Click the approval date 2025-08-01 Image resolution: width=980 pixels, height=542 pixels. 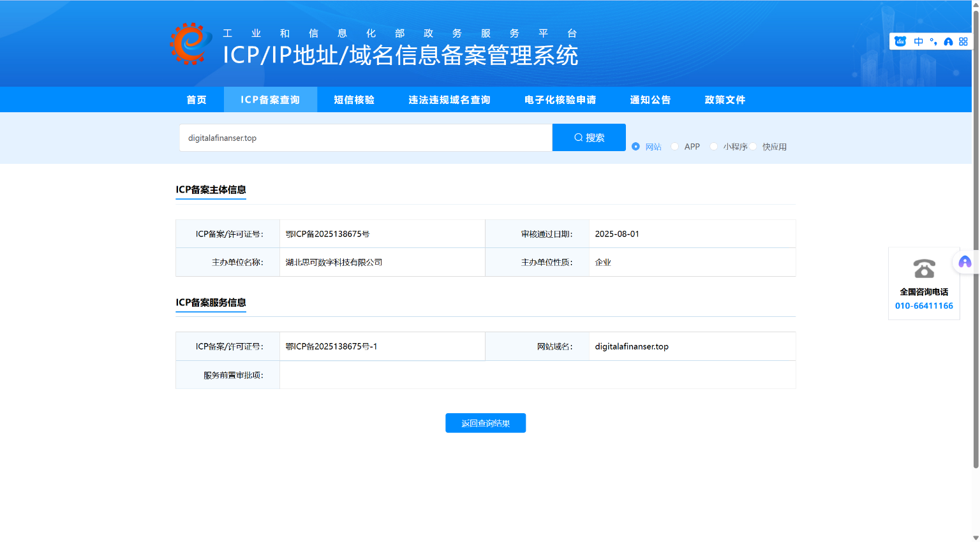tap(617, 234)
